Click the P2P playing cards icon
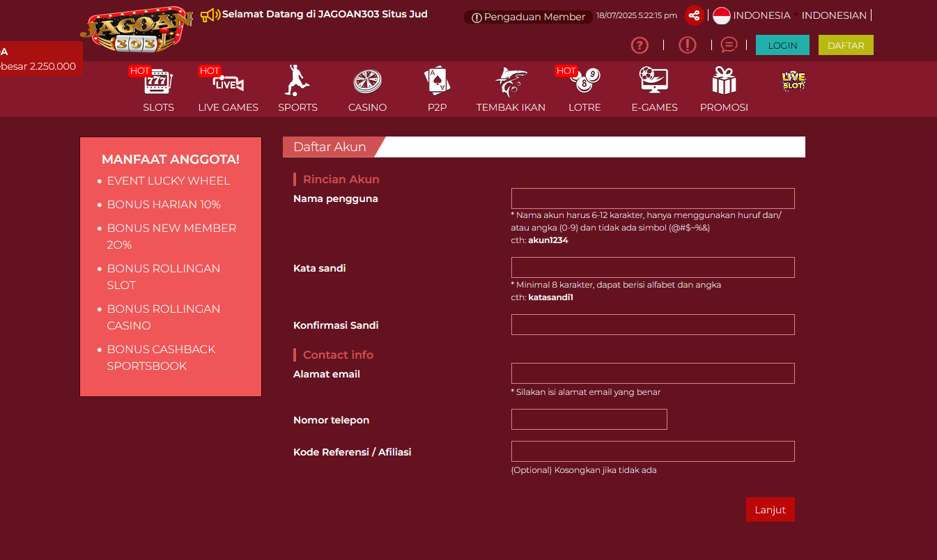 coord(437,80)
